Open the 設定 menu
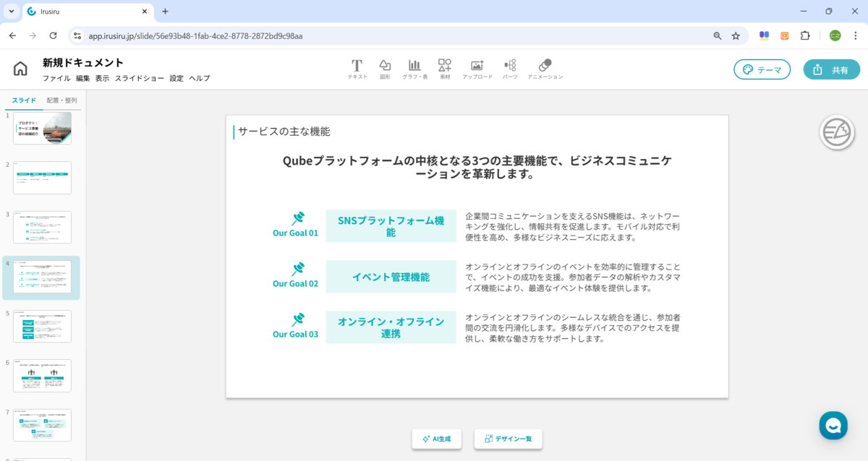The height and width of the screenshot is (461, 868). [176, 78]
